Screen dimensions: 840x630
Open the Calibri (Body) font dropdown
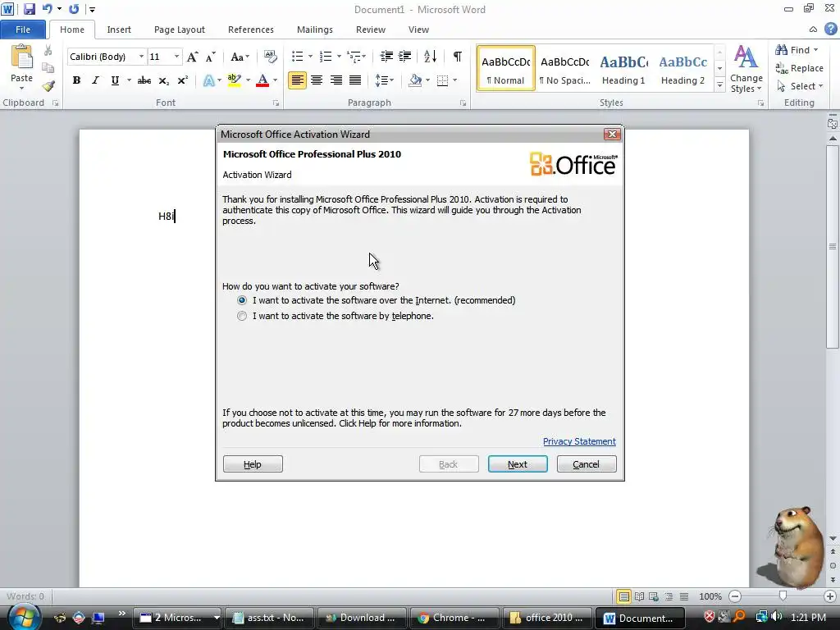pos(141,57)
